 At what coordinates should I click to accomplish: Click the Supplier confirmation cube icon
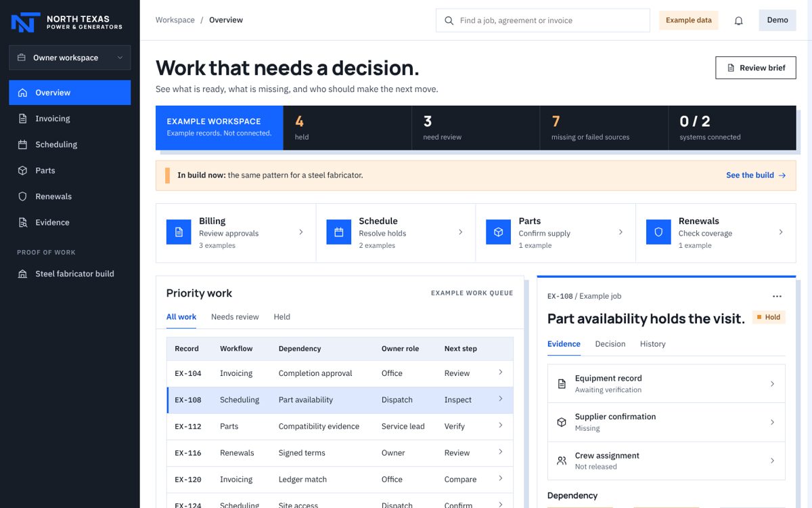(562, 422)
